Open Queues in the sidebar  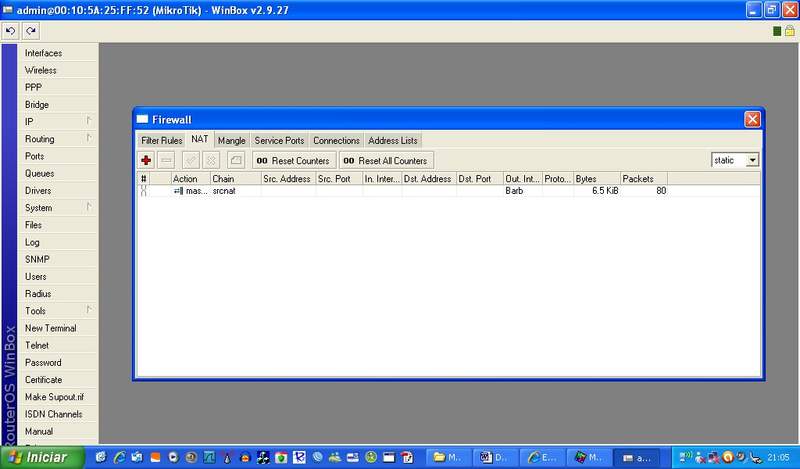[x=58, y=174]
